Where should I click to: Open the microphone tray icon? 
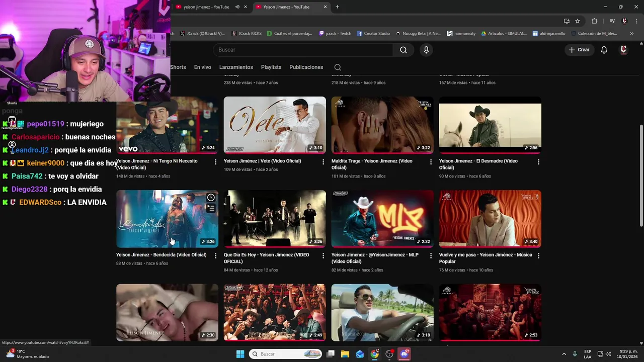(x=575, y=354)
